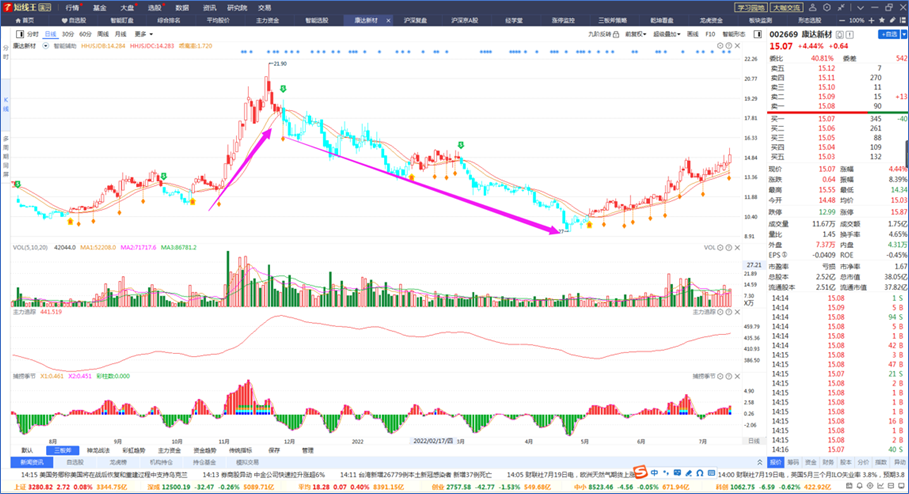Open the 龙虎榜 tab in the news panel
Image resolution: width=909 pixels, height=494 pixels.
(x=118, y=462)
